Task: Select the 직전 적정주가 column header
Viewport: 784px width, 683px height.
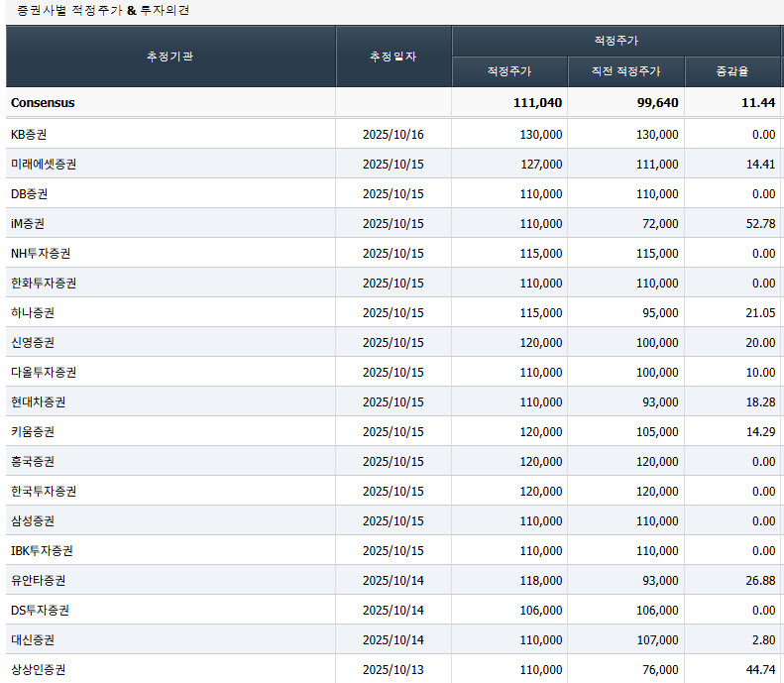Action: click(x=626, y=71)
